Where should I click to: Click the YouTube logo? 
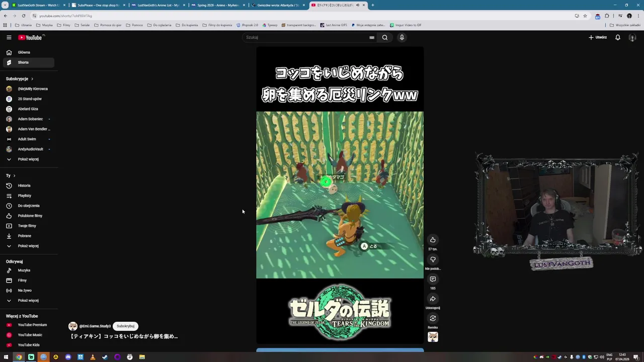(30, 37)
